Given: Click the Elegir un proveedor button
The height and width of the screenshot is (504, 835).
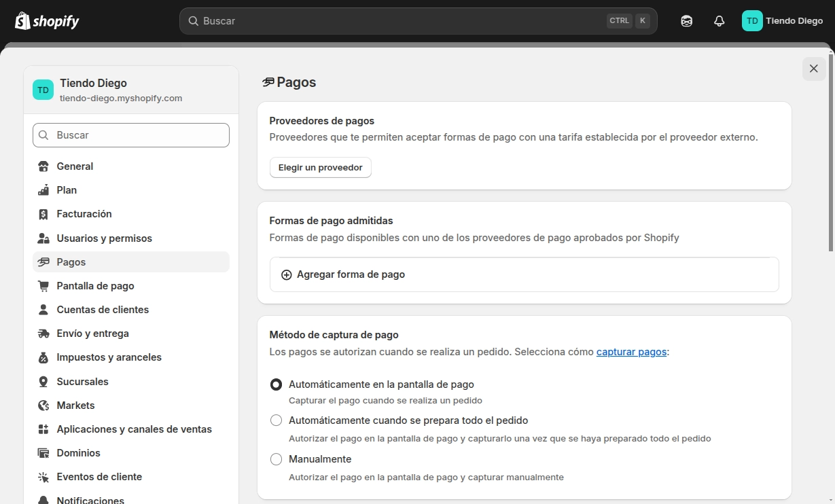Looking at the screenshot, I should pyautogui.click(x=320, y=167).
